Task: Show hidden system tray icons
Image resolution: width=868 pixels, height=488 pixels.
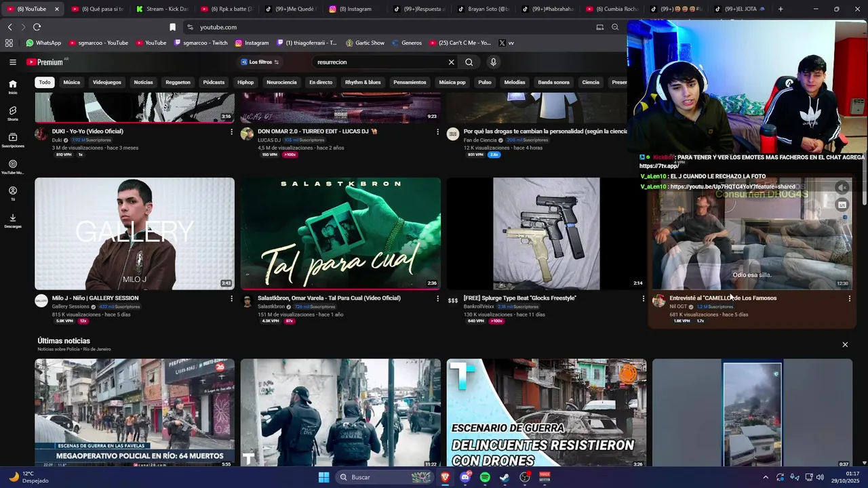Action: [x=766, y=477]
